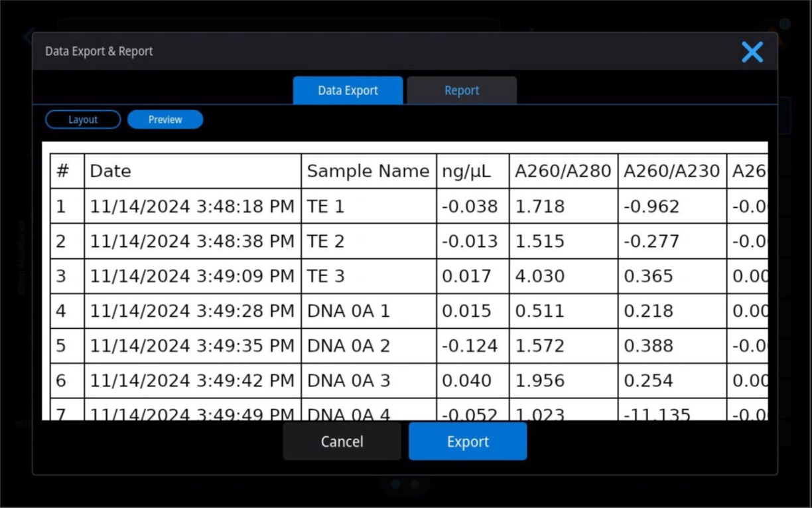Click the Export button

click(468, 442)
